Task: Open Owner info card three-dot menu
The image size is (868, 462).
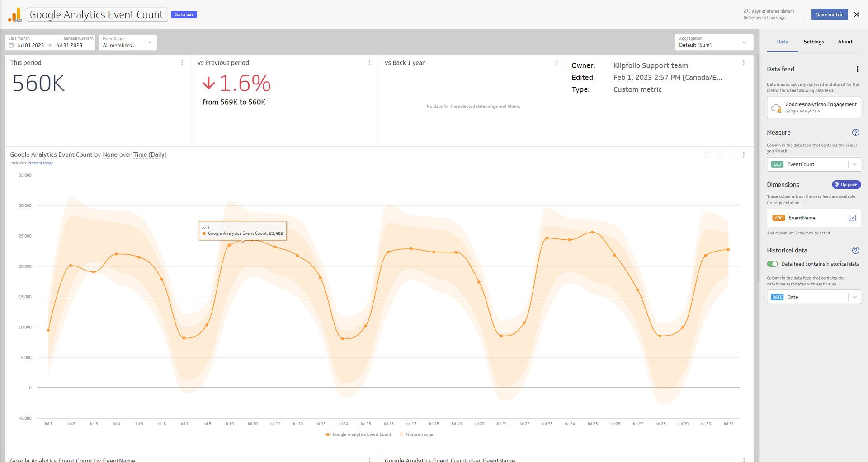Action: coord(744,63)
